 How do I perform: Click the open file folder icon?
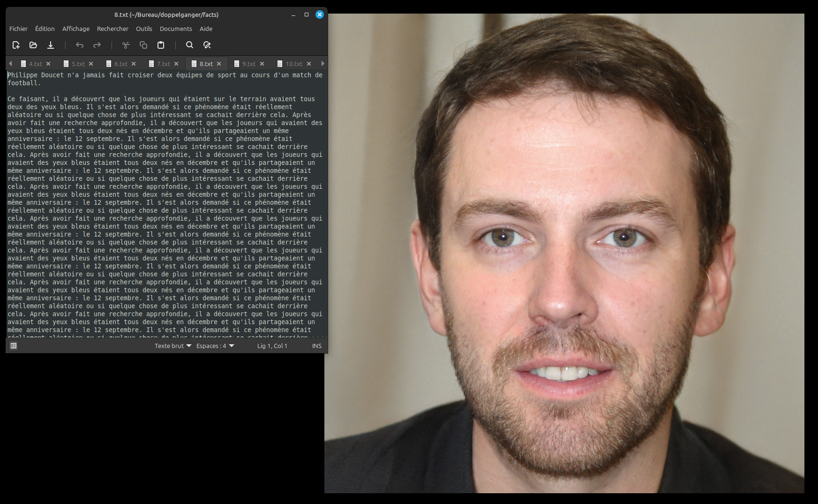(33, 45)
